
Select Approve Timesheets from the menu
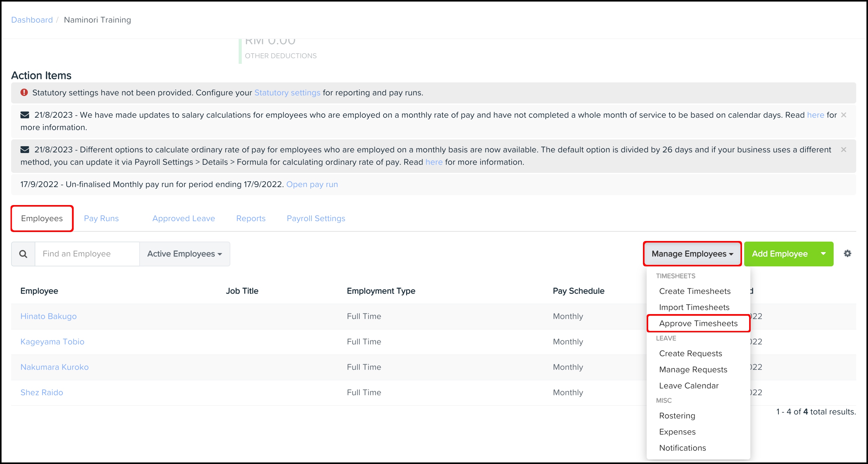click(698, 323)
